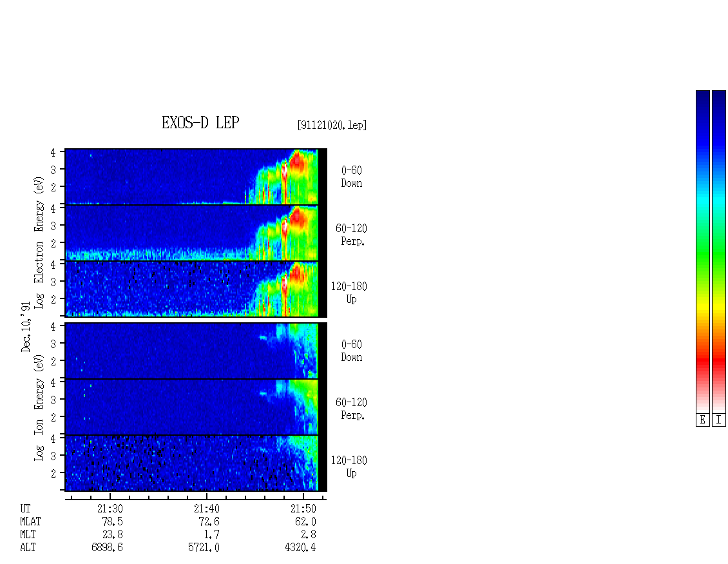Click the MLT value 1.7
This screenshot has width=728, height=564.
[x=211, y=535]
